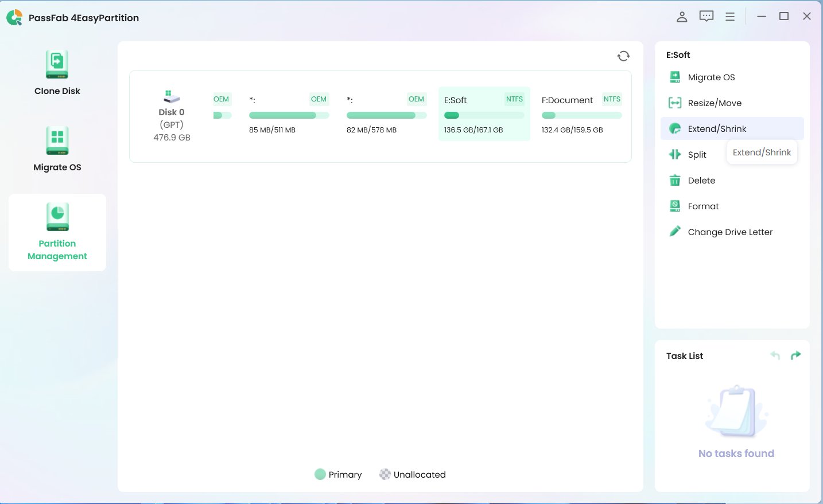
Task: Select the Clone Disk tool
Action: 57,71
